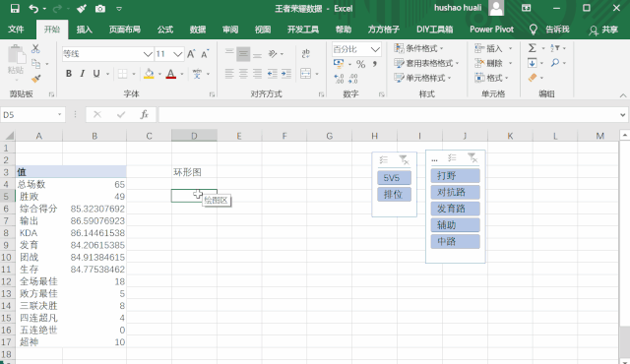Toggle Underline formatting

(96, 74)
